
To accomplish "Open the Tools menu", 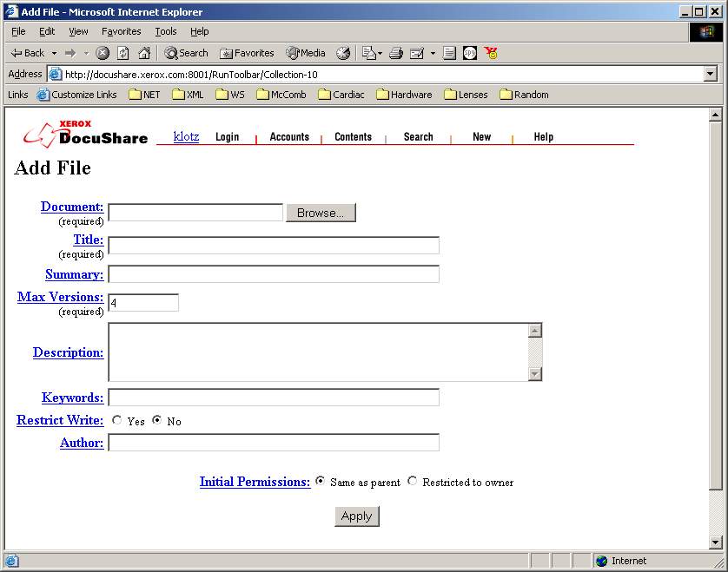I will coord(166,31).
